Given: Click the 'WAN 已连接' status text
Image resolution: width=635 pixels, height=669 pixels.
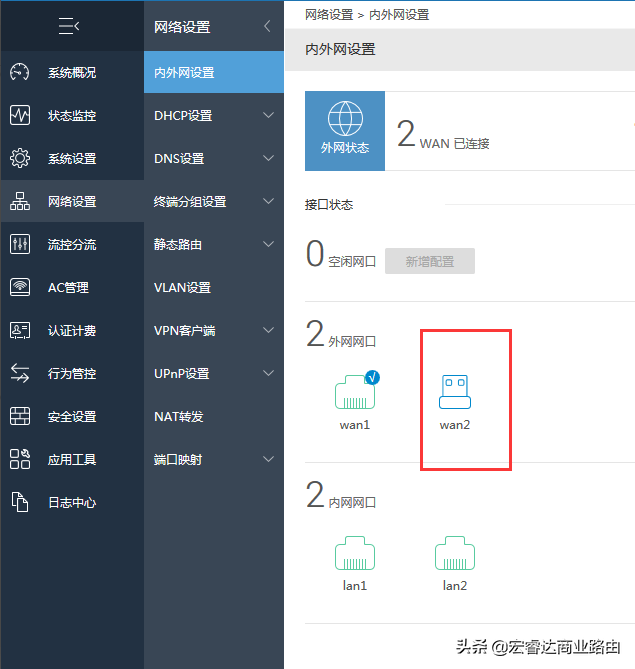Looking at the screenshot, I should [x=454, y=144].
